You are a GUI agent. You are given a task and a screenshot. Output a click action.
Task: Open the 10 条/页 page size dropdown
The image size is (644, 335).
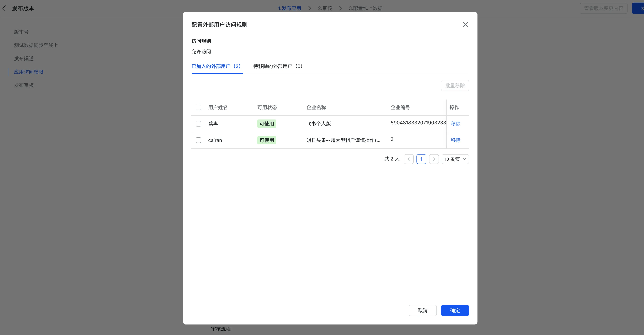click(x=455, y=159)
